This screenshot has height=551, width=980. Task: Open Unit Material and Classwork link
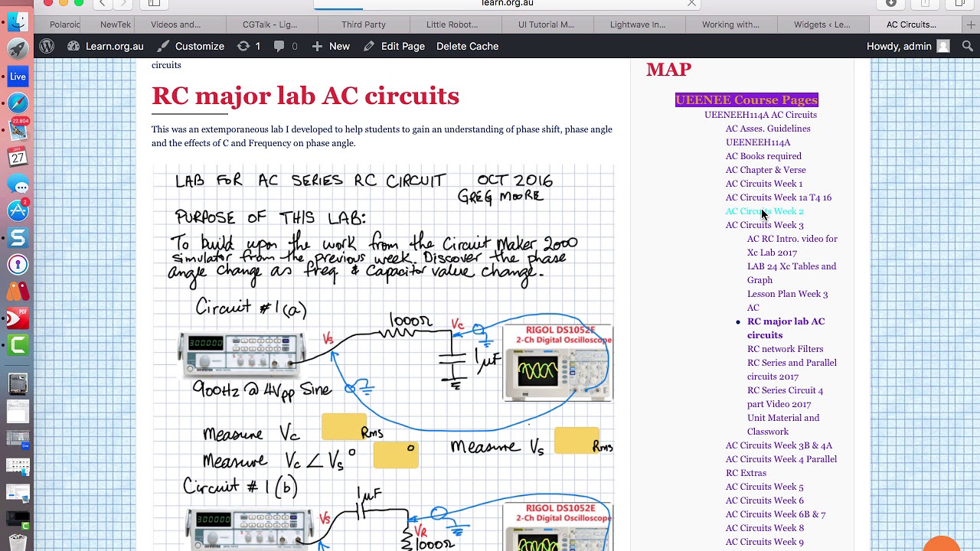783,425
